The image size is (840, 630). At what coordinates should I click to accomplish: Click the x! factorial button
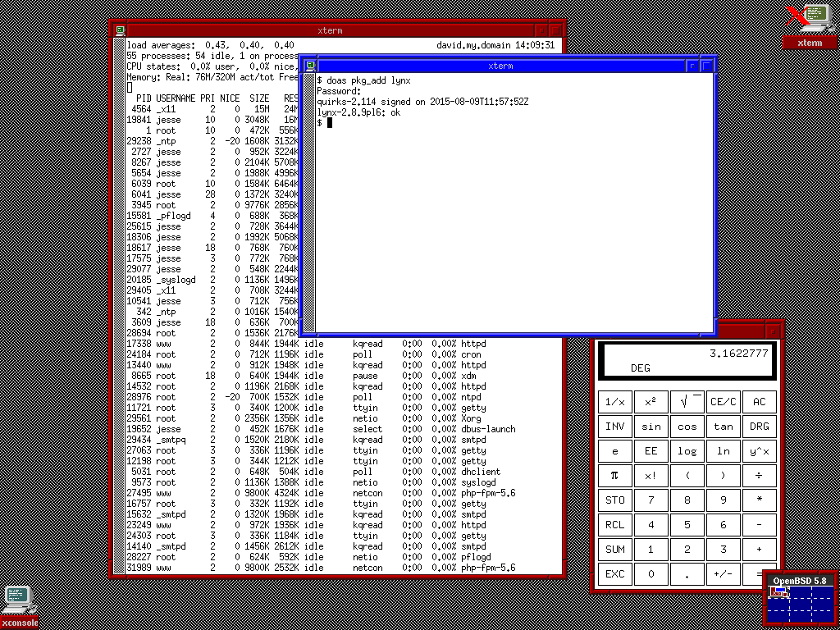click(651, 476)
